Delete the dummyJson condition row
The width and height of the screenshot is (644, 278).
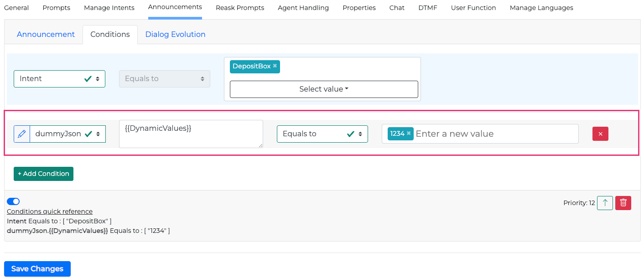(x=600, y=134)
